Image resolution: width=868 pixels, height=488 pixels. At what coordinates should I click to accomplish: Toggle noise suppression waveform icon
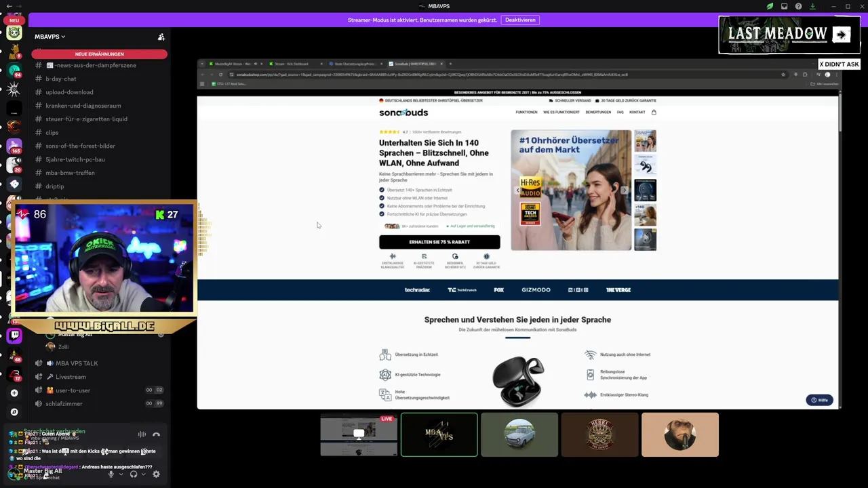pos(142,434)
